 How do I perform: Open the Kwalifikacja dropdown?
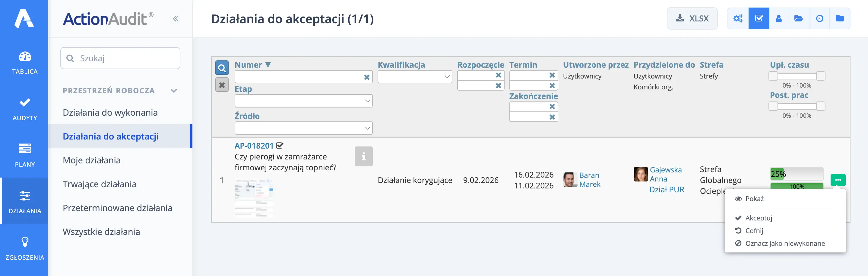[415, 77]
